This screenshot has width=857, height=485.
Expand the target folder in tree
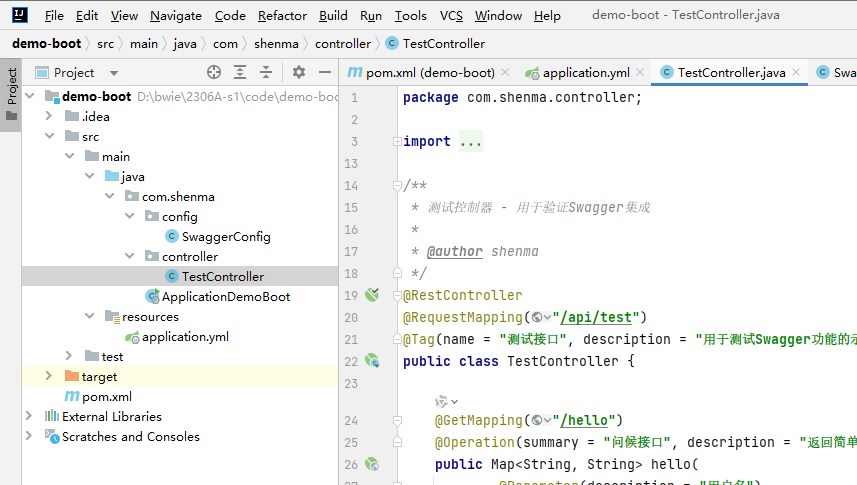coord(48,376)
